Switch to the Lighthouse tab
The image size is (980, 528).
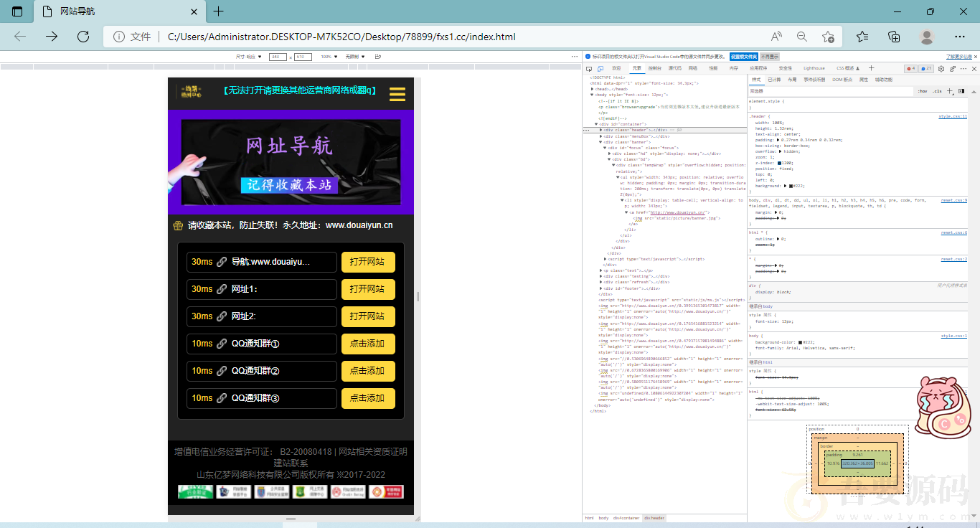coord(814,68)
